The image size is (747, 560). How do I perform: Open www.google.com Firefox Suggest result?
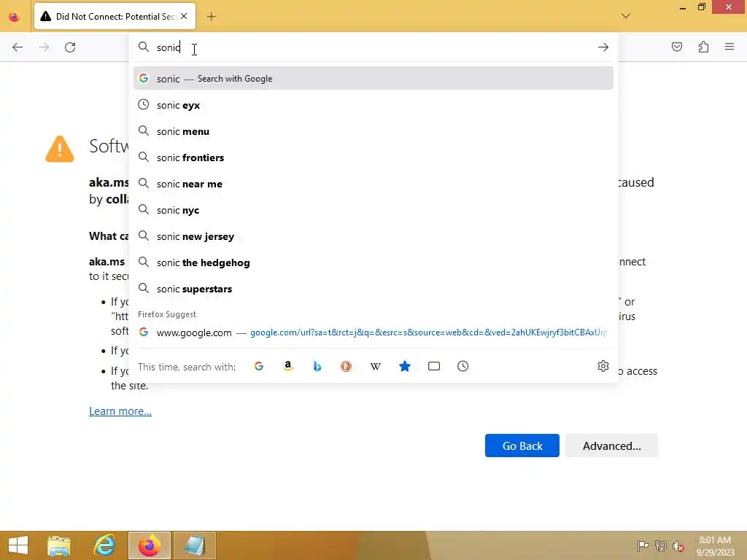(373, 332)
